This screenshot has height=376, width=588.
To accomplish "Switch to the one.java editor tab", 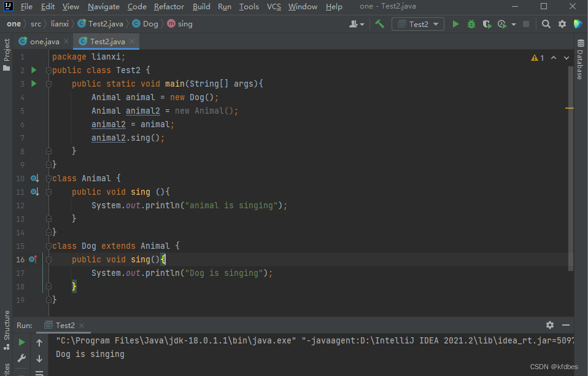I will pyautogui.click(x=40, y=42).
